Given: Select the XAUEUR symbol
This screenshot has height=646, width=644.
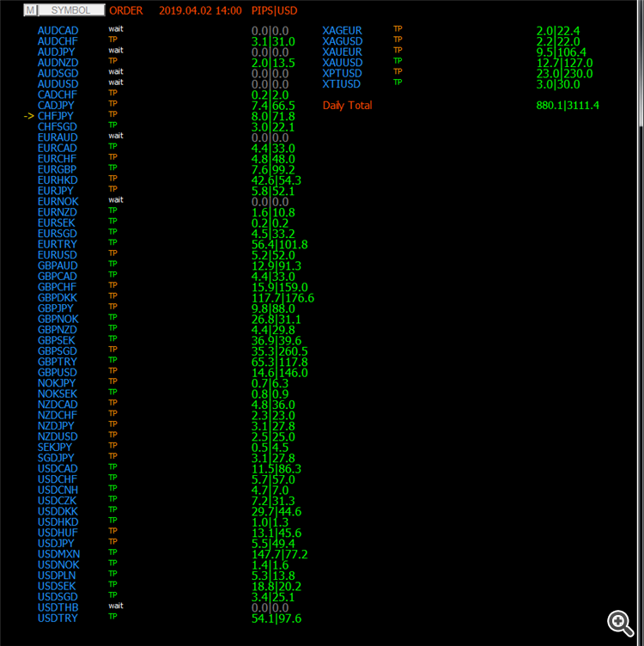Looking at the screenshot, I should (x=342, y=52).
